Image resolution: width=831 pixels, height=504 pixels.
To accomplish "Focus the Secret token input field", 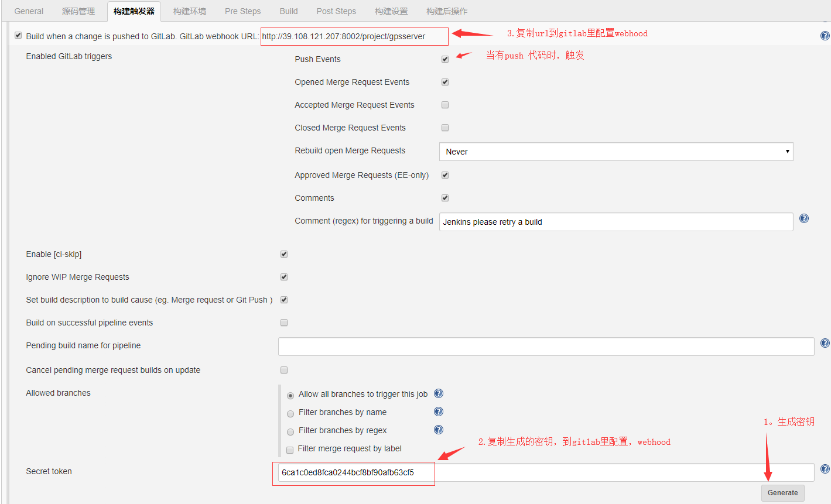I will 546,472.
